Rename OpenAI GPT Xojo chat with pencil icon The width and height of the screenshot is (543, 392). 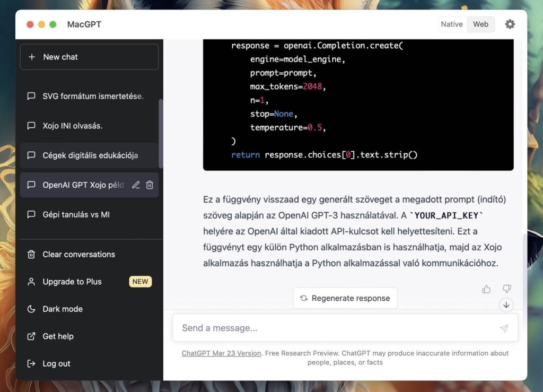136,185
